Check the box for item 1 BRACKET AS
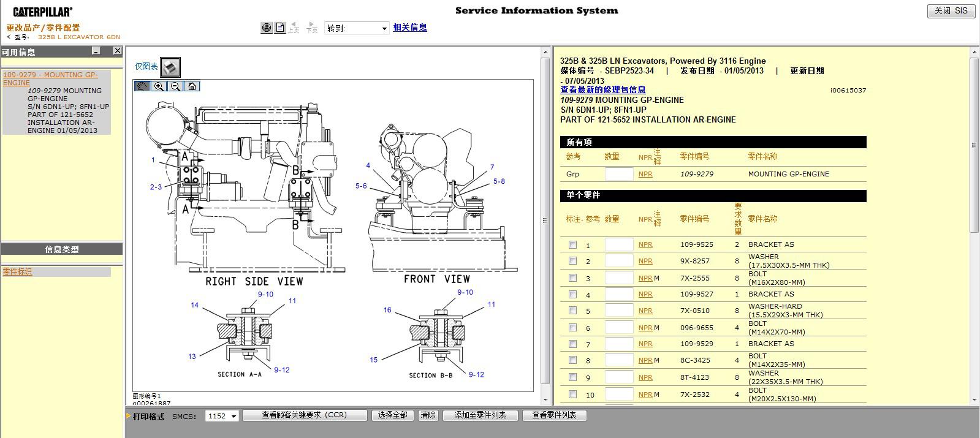Viewport: 980px width, 438px height. pos(572,244)
